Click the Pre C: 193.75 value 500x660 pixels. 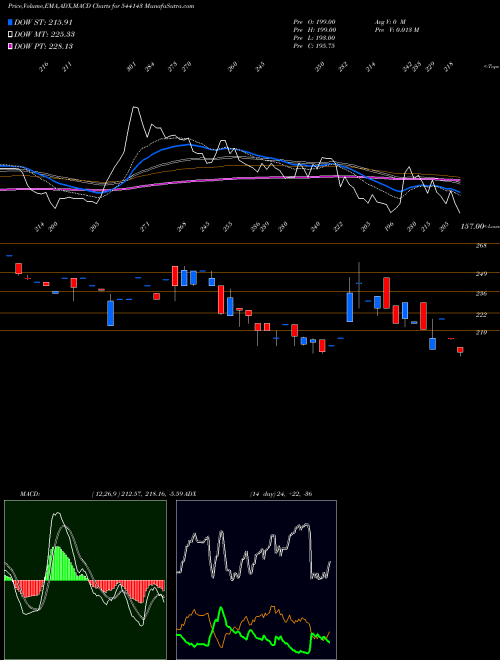pyautogui.click(x=314, y=46)
